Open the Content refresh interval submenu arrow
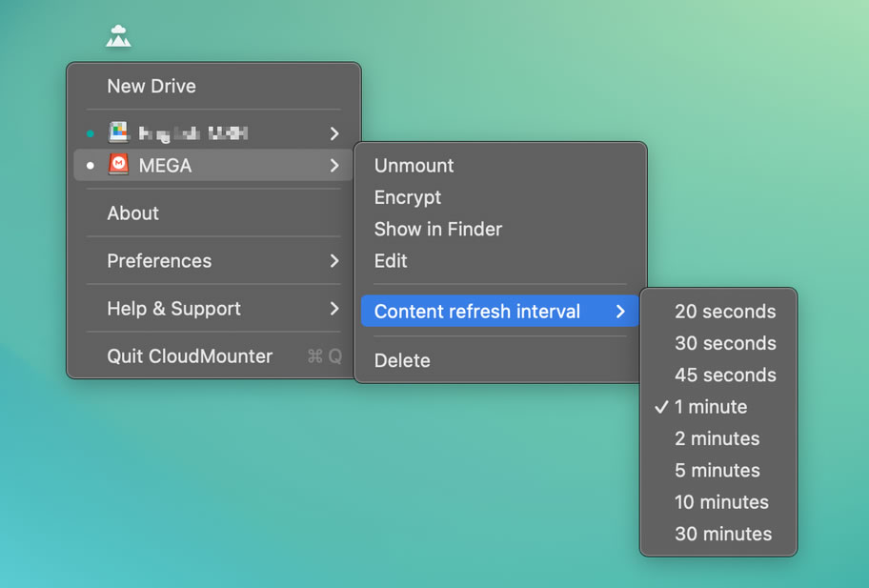Screen dimensions: 869x588 (x=620, y=312)
